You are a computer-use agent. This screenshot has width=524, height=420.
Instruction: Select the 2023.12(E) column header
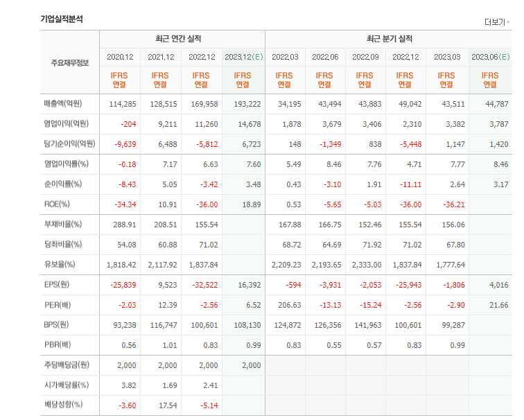click(244, 57)
